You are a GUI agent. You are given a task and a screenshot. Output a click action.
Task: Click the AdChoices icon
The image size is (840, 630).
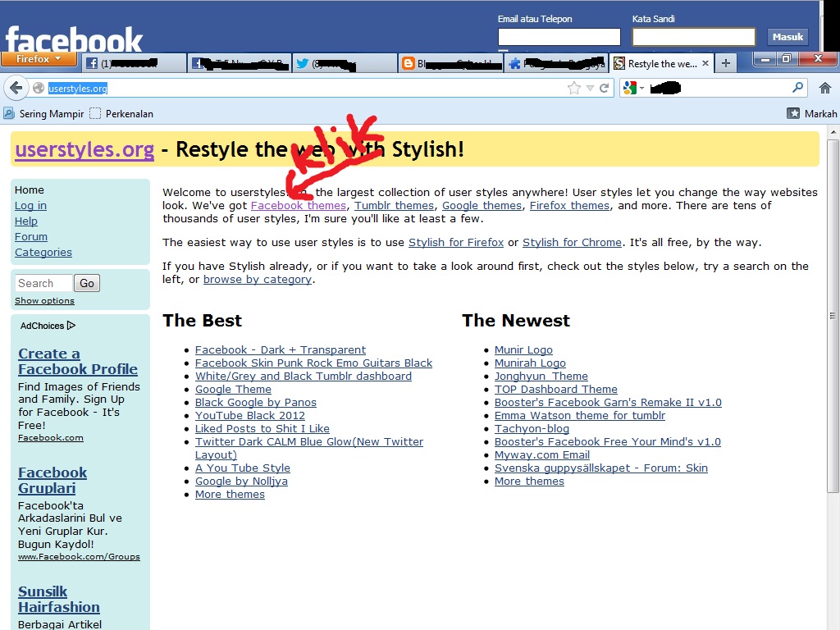[71, 325]
